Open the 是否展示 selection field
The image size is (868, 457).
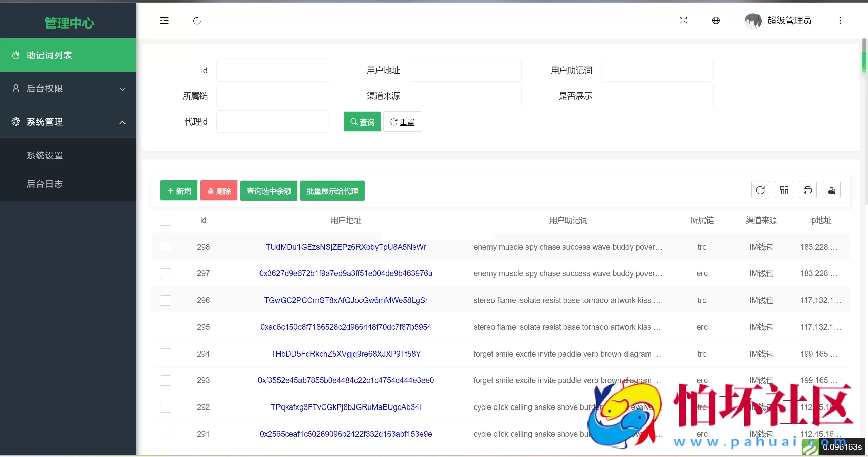click(656, 96)
